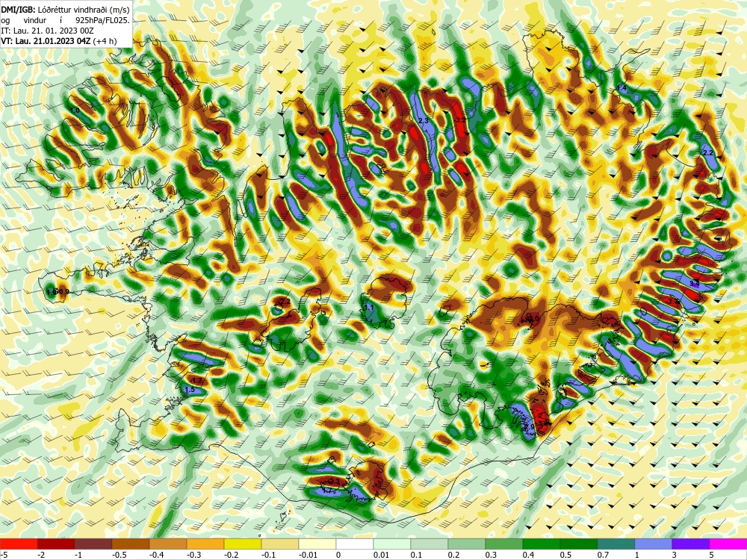Select the green 0.4 legend swatch
Screen dimensions: 747x560
[542, 544]
